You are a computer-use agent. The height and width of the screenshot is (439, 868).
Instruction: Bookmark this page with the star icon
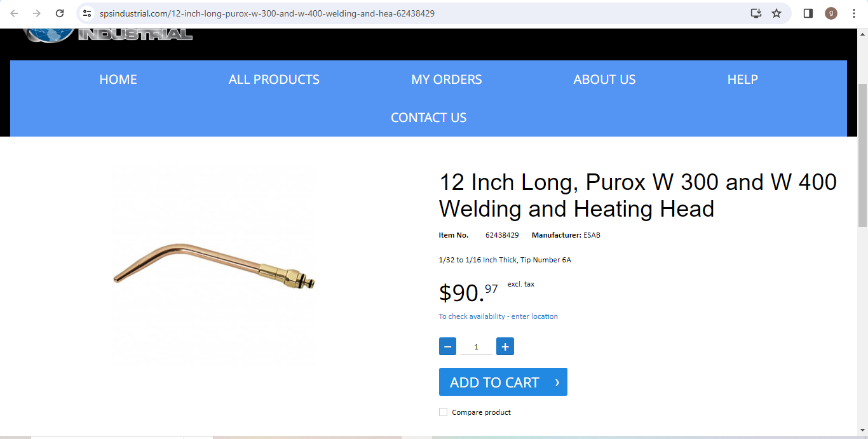[x=776, y=13]
